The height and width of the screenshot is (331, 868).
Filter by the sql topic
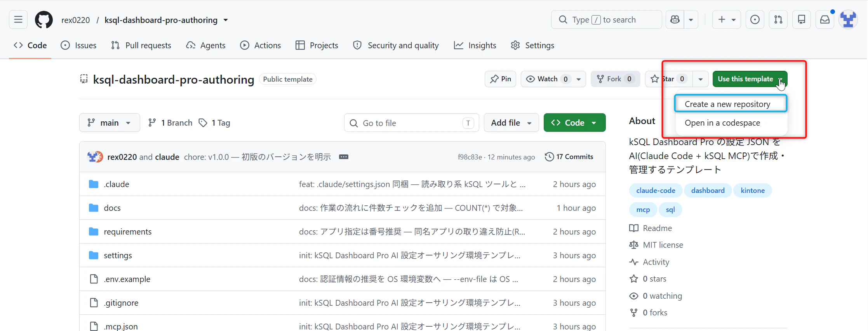(x=670, y=210)
